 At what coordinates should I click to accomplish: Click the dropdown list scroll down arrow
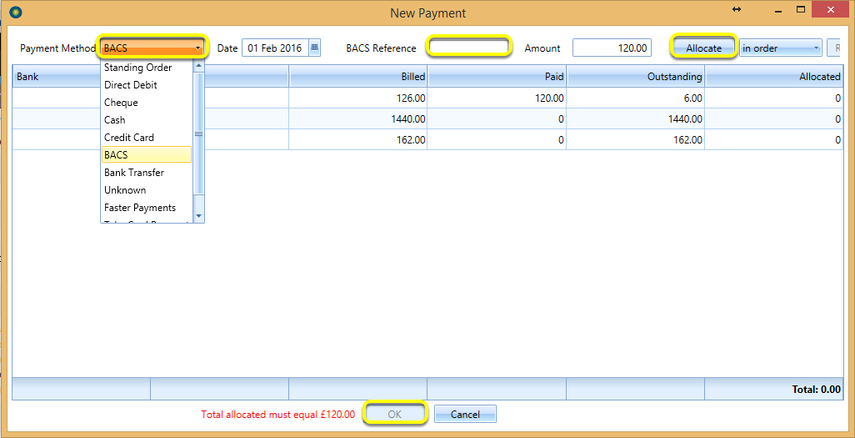pyautogui.click(x=198, y=215)
